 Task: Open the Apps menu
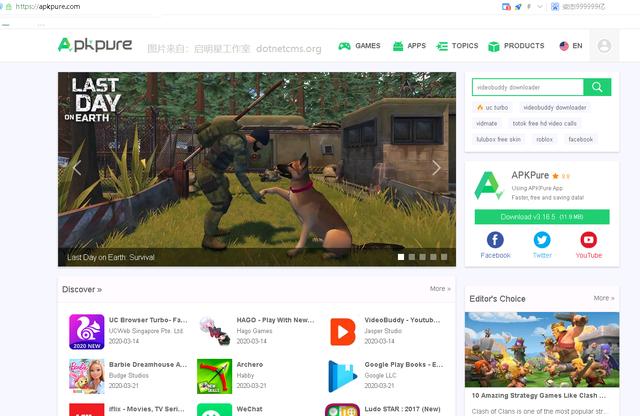[x=409, y=46]
